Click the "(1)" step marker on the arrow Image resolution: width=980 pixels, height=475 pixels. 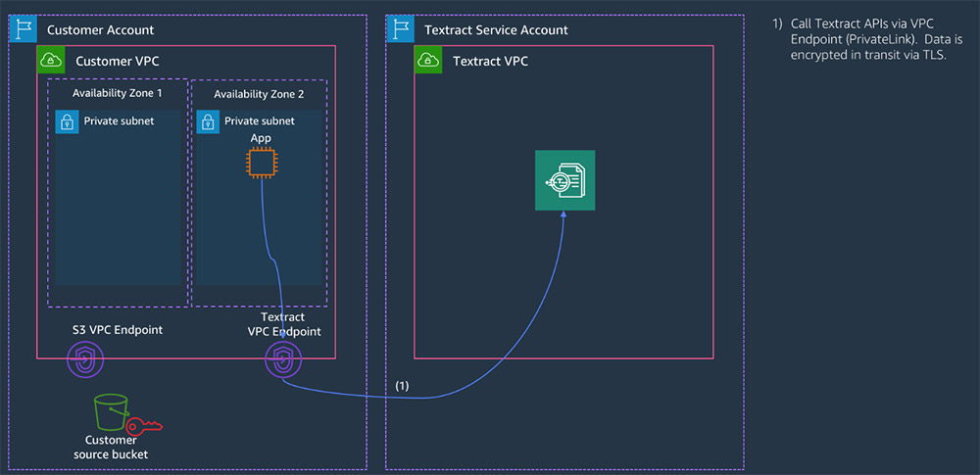tap(403, 386)
